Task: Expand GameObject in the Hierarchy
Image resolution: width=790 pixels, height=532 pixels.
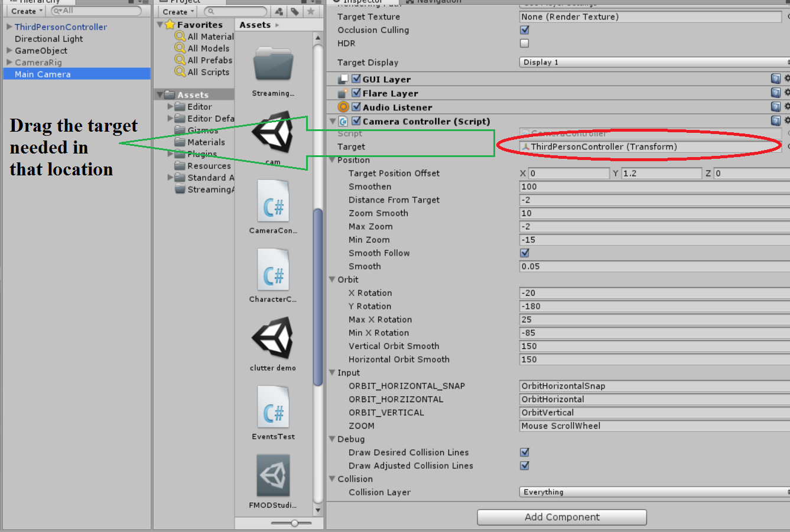Action: pos(9,50)
